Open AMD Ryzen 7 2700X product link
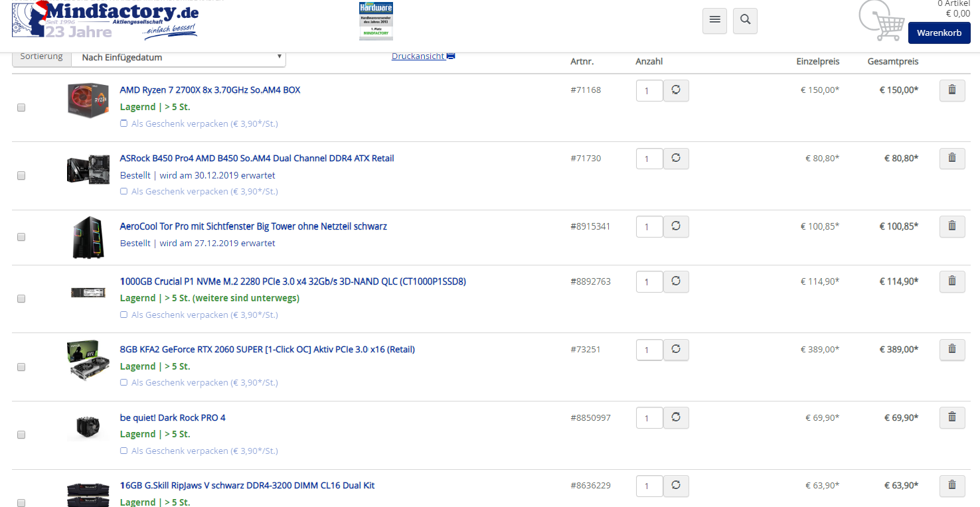980x507 pixels. coord(210,90)
